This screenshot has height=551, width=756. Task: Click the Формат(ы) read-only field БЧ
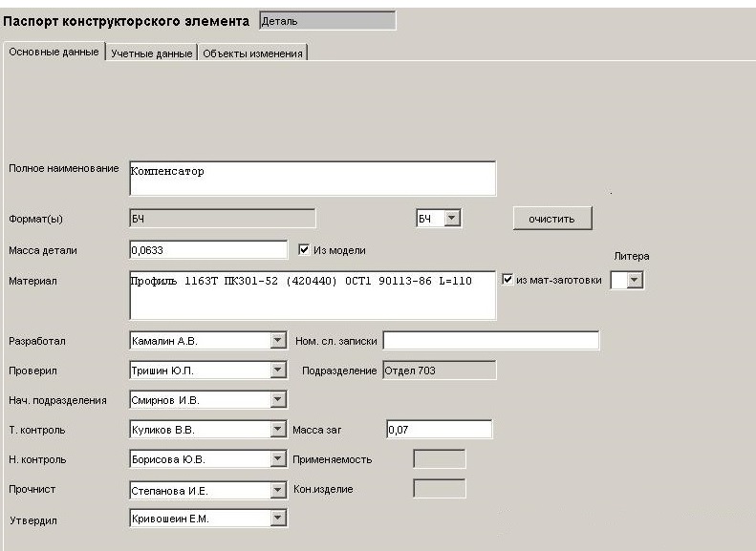(223, 218)
